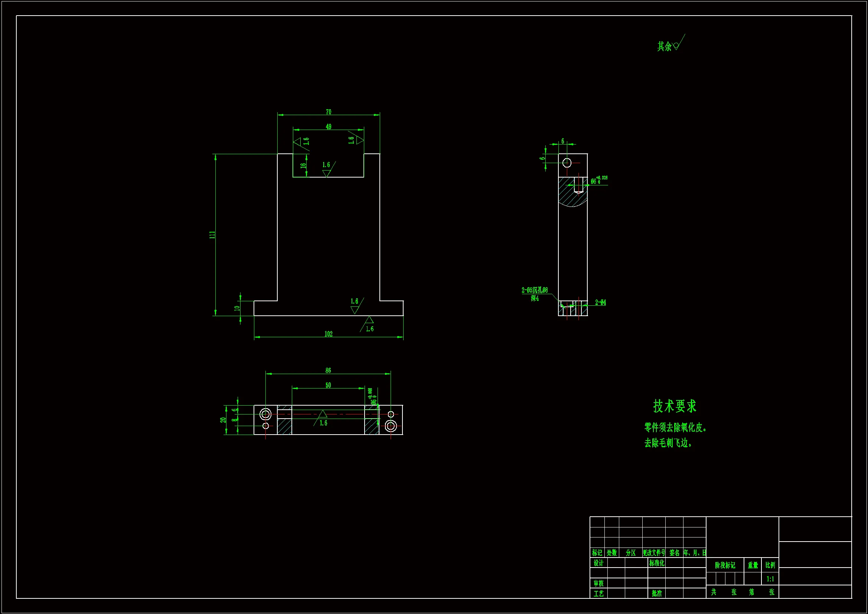
Task: Click the 86 hole spacing dimension
Action: click(328, 370)
